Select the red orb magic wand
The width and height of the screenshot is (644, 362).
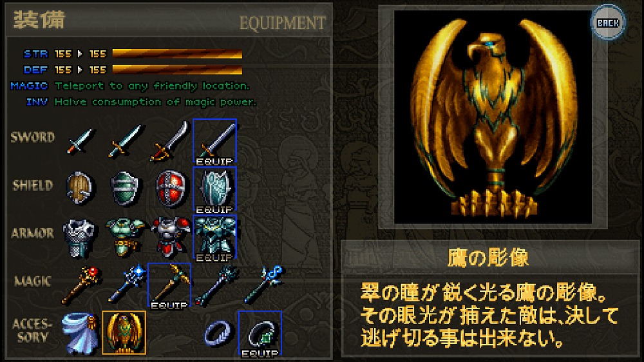(81, 284)
